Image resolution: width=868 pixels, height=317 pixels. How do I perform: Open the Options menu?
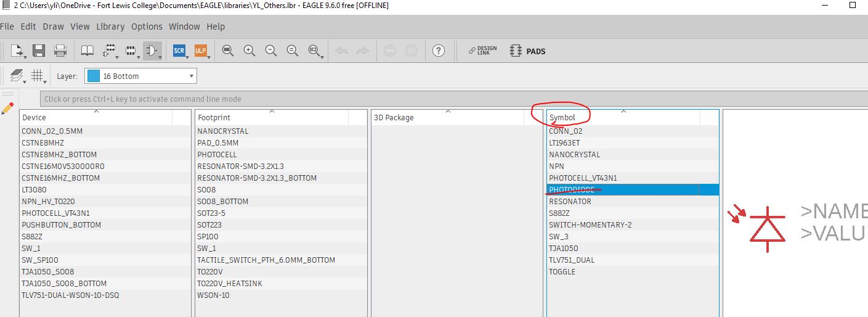tap(147, 27)
